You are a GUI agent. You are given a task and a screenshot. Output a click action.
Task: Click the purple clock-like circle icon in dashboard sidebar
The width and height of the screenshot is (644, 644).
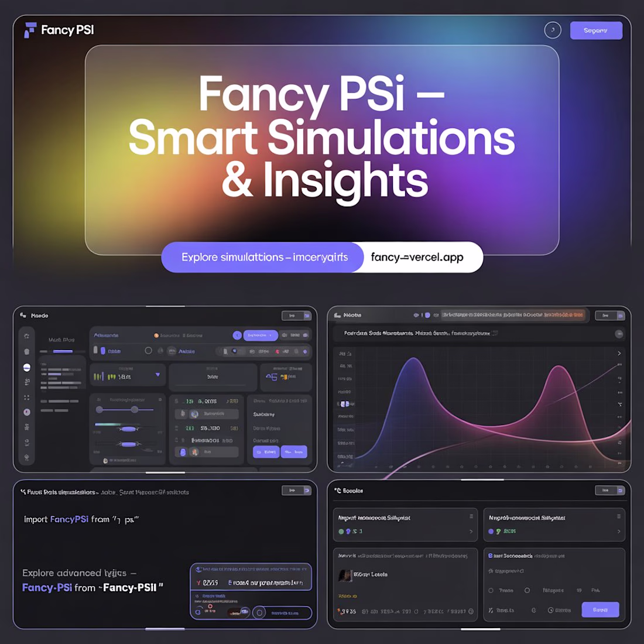click(x=27, y=412)
